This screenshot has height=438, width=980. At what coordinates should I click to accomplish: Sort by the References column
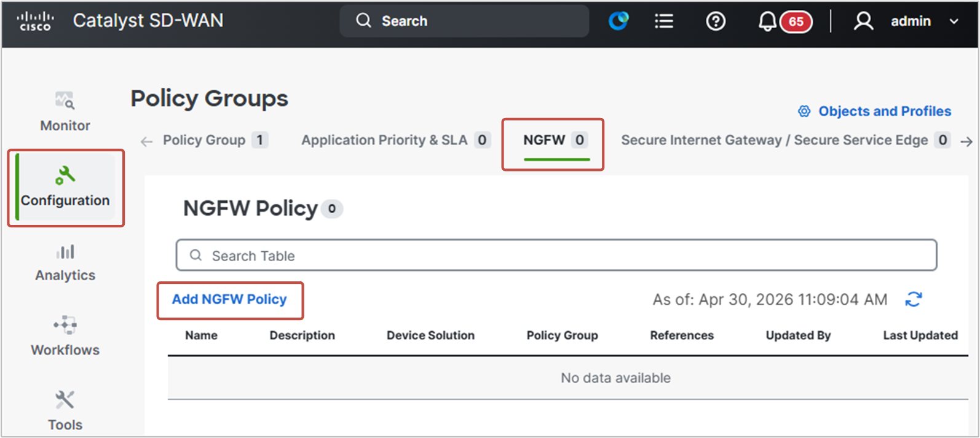[682, 335]
